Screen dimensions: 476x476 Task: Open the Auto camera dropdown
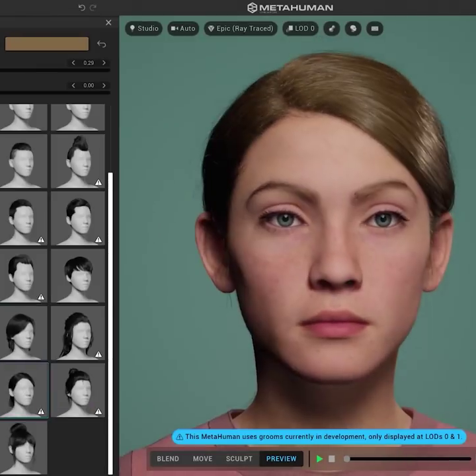click(x=183, y=28)
